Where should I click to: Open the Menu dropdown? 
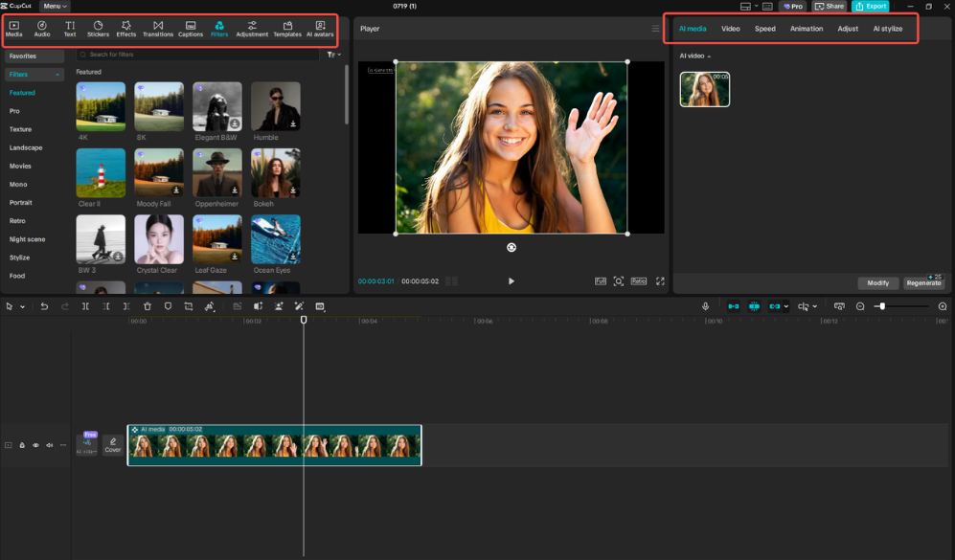54,6
